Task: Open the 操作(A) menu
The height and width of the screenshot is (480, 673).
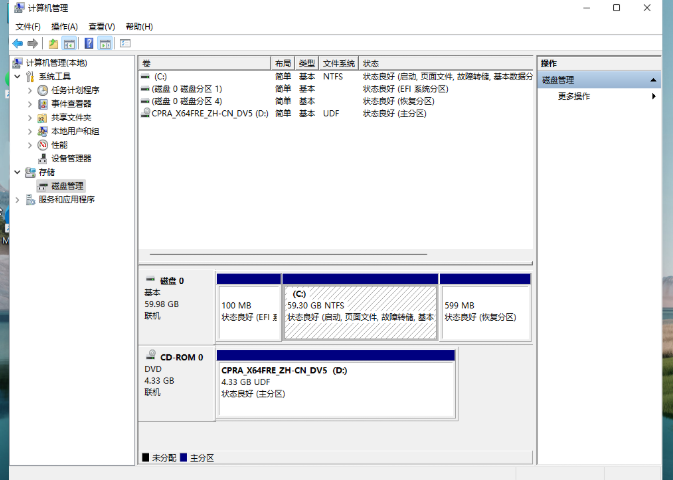Action: click(x=64, y=26)
